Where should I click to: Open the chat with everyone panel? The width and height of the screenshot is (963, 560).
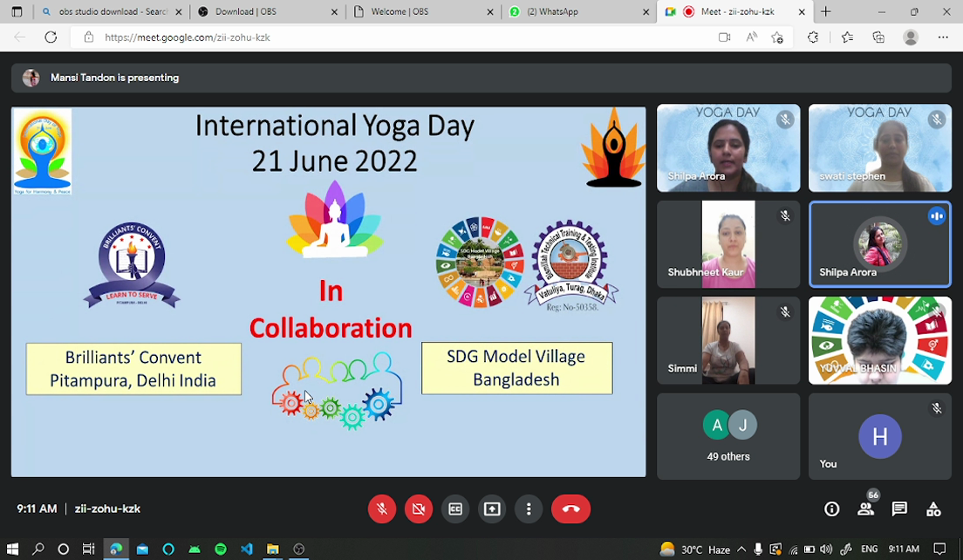[899, 509]
